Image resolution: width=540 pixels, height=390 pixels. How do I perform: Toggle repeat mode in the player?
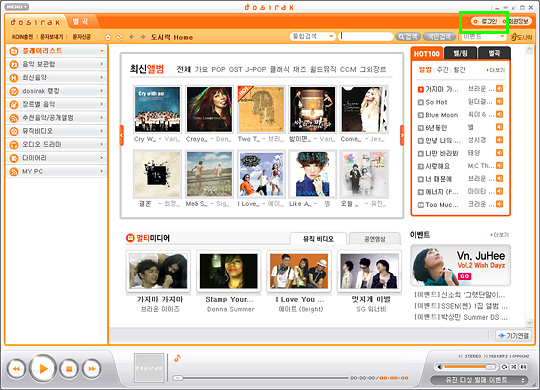pos(505,367)
